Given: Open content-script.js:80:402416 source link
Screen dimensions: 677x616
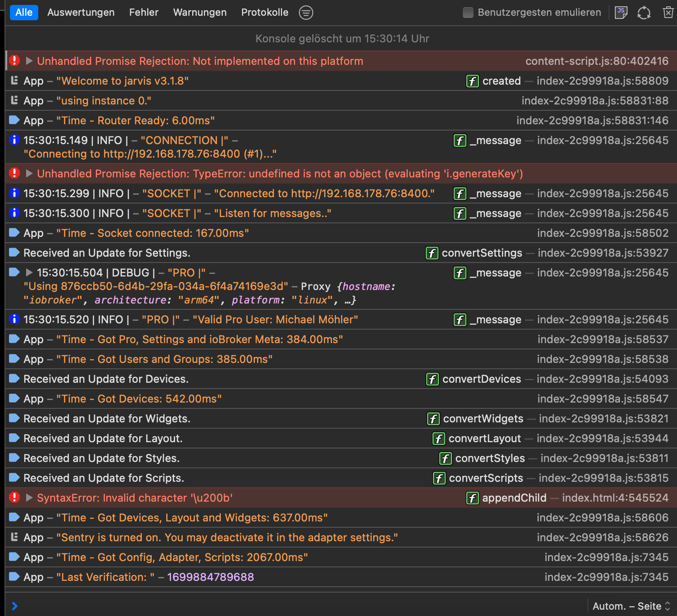Looking at the screenshot, I should (597, 61).
